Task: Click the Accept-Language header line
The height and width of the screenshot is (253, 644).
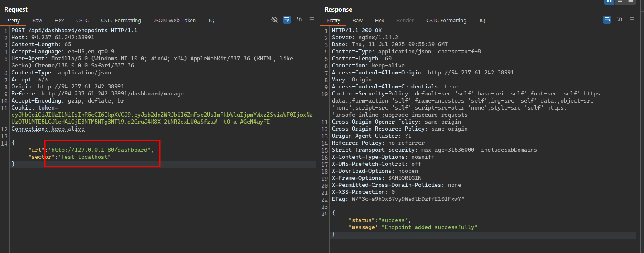Action: [x=63, y=51]
